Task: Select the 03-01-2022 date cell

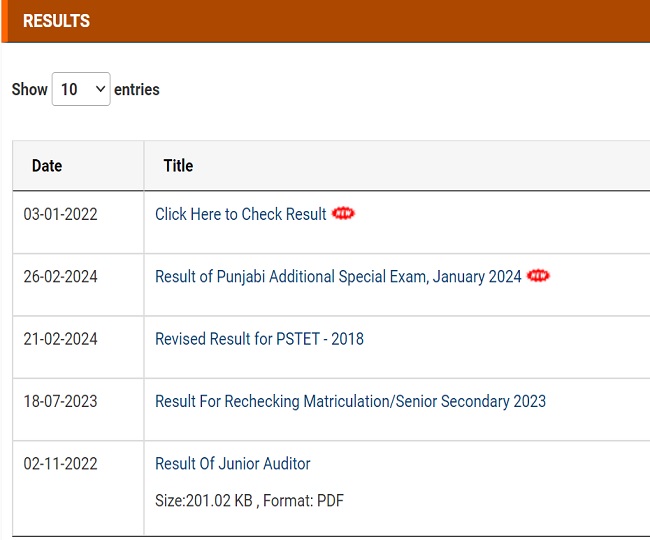Action: [x=61, y=214]
